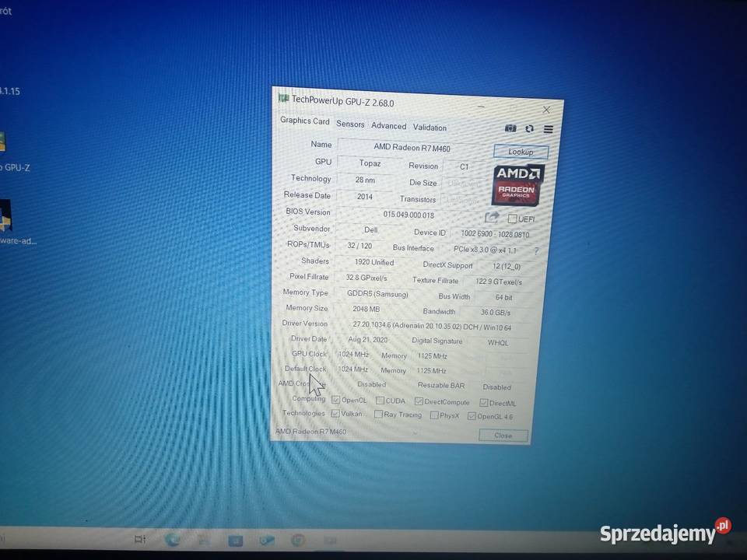Viewport: 747px width, 560px height.
Task: Open the GPU-Z hamburger menu
Action: coord(549,130)
